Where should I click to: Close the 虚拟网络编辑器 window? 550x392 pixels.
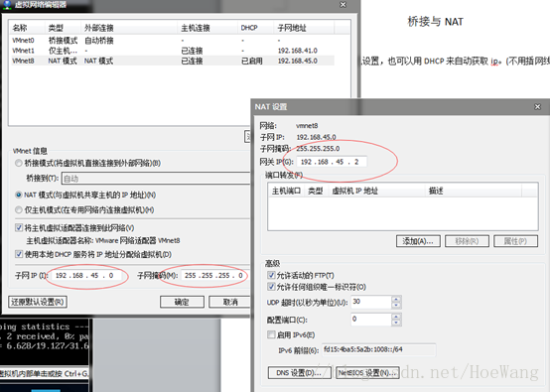coord(344,5)
